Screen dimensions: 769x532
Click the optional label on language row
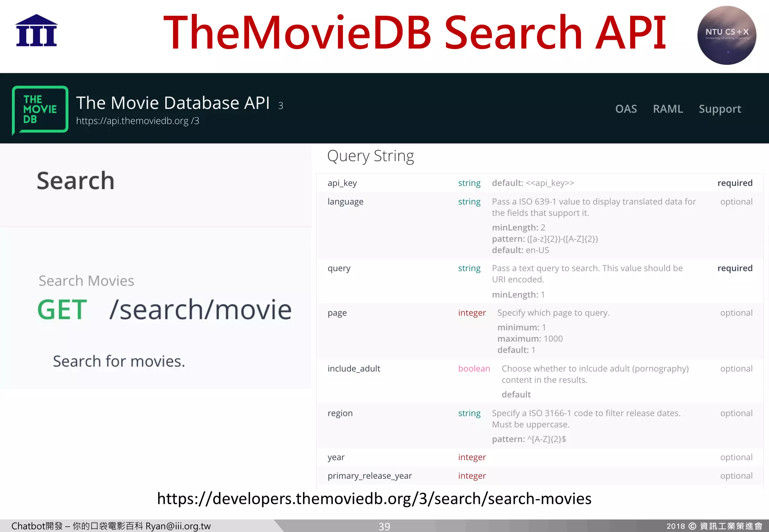[736, 202]
